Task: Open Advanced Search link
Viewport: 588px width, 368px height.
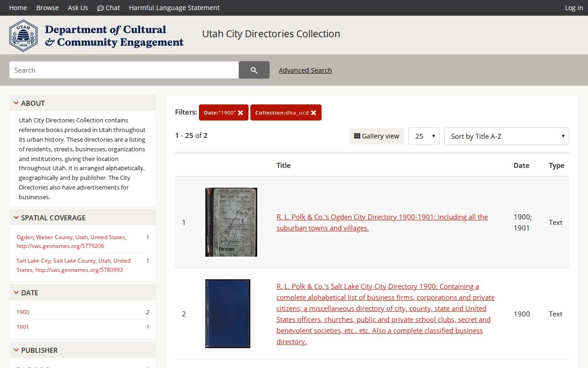Action: click(305, 70)
